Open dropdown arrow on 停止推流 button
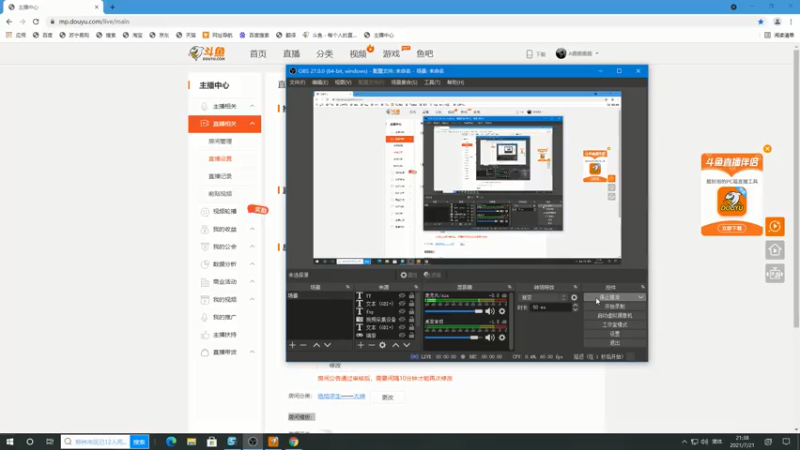The image size is (800, 450). pyautogui.click(x=640, y=297)
